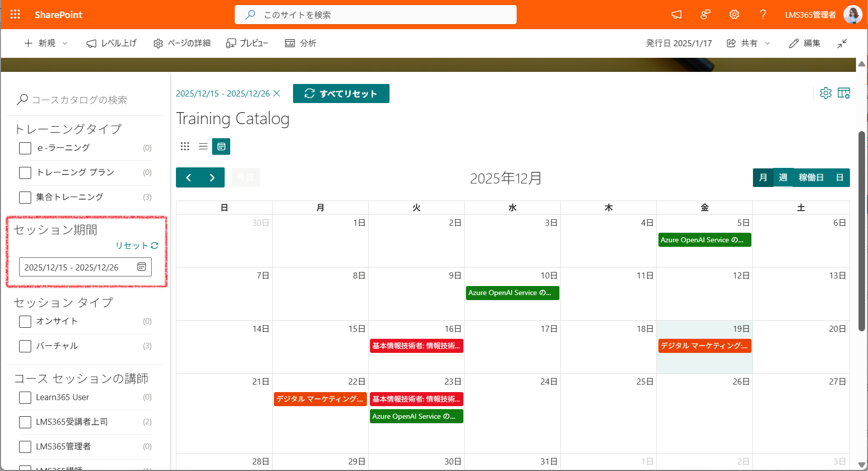Switch catalog to list view
Screen dimensions: 868x471
coord(203,146)
